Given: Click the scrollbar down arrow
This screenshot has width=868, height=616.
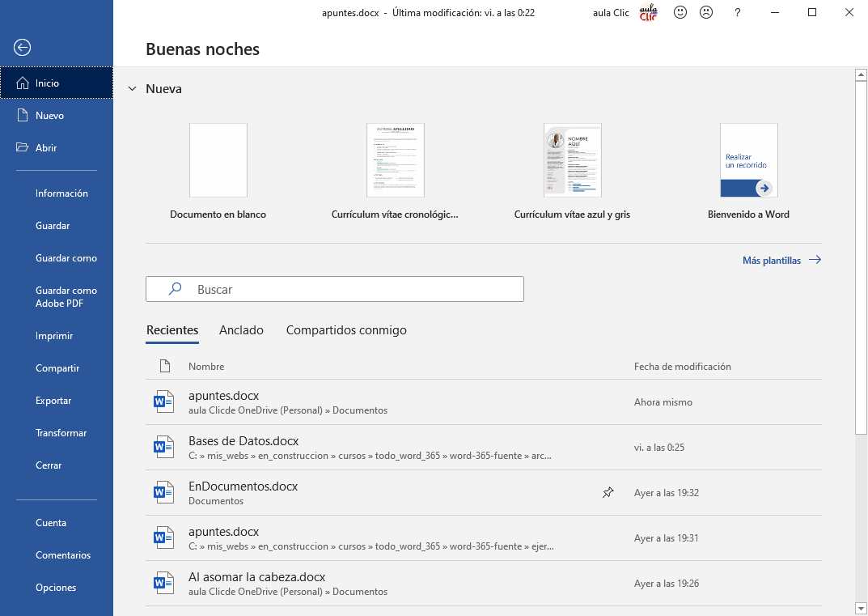Looking at the screenshot, I should pos(861,608).
